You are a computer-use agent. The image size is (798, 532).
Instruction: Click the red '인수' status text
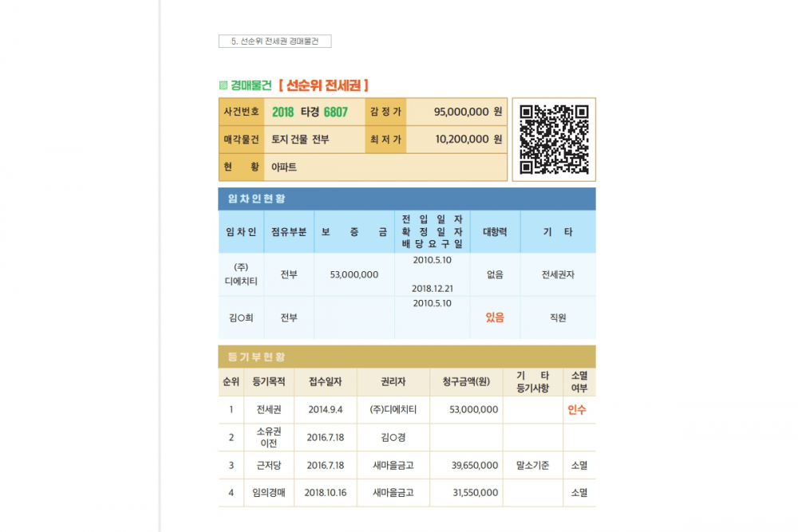pos(576,409)
